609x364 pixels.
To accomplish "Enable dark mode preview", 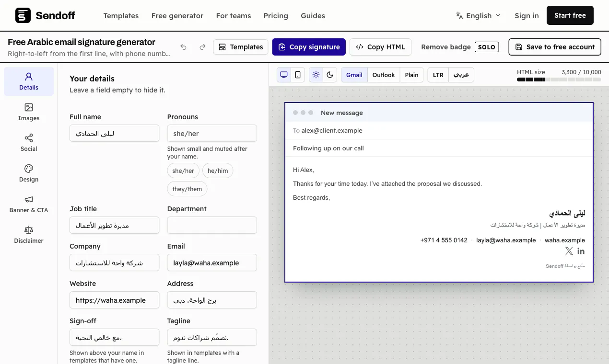I will pyautogui.click(x=330, y=75).
